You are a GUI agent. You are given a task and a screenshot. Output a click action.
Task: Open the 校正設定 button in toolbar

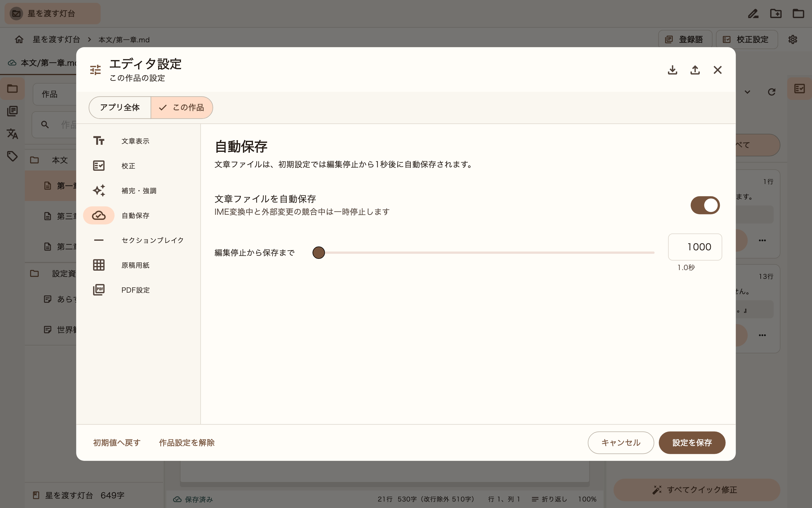[x=747, y=39]
